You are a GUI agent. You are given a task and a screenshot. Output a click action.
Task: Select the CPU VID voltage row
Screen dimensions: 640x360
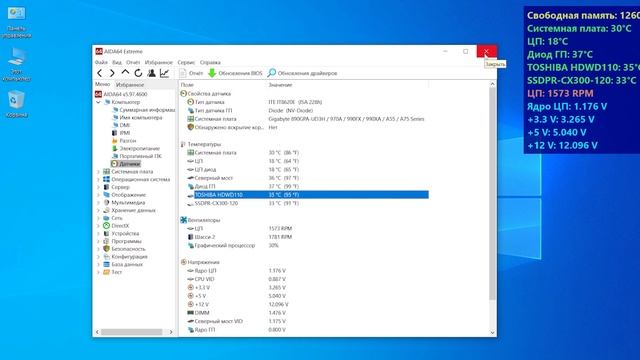pyautogui.click(x=308, y=279)
